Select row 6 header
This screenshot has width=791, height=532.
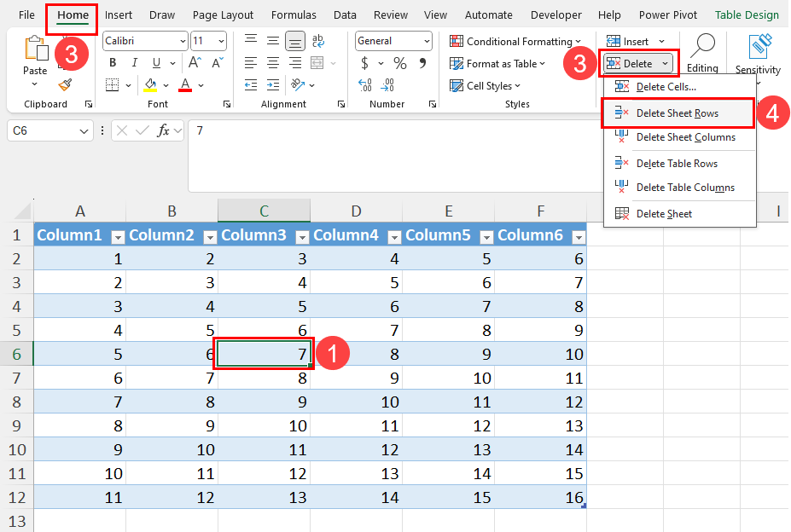pos(17,354)
